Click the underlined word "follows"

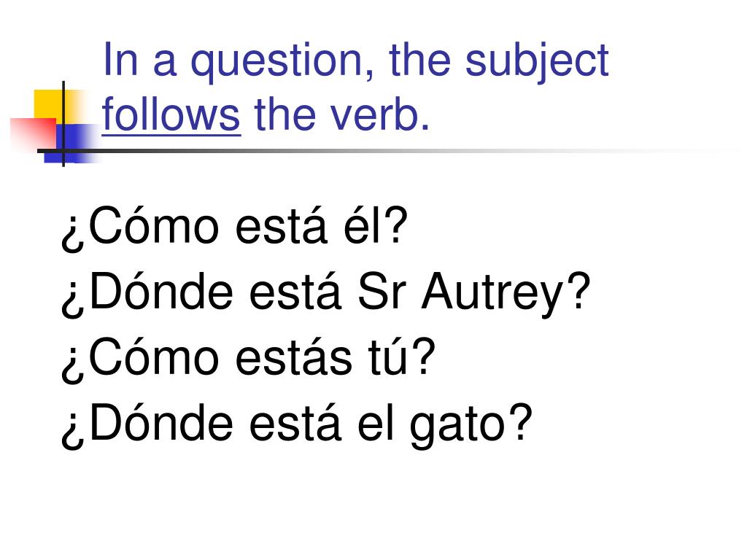click(x=171, y=114)
